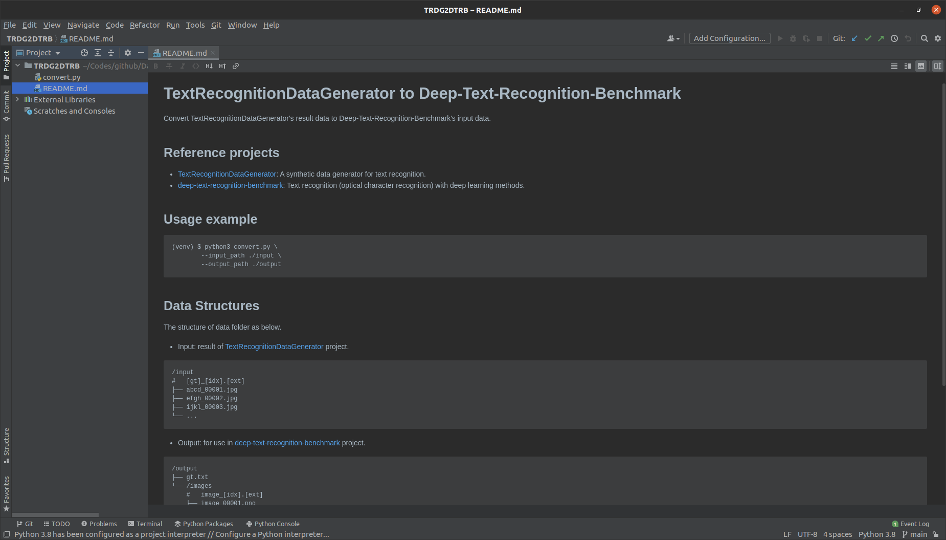Open Search Everywhere magnifier icon
Screen dimensions: 946x540
pyautogui.click(x=924, y=39)
